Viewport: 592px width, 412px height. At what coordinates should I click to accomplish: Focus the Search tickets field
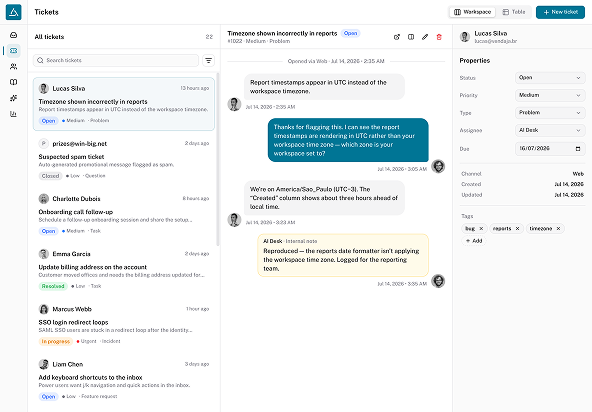(116, 60)
